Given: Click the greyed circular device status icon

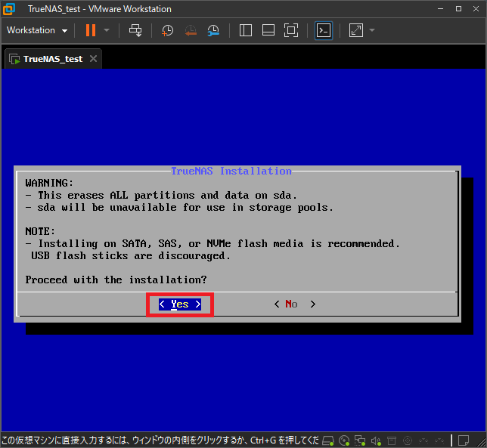Looking at the screenshot, I should (x=408, y=440).
